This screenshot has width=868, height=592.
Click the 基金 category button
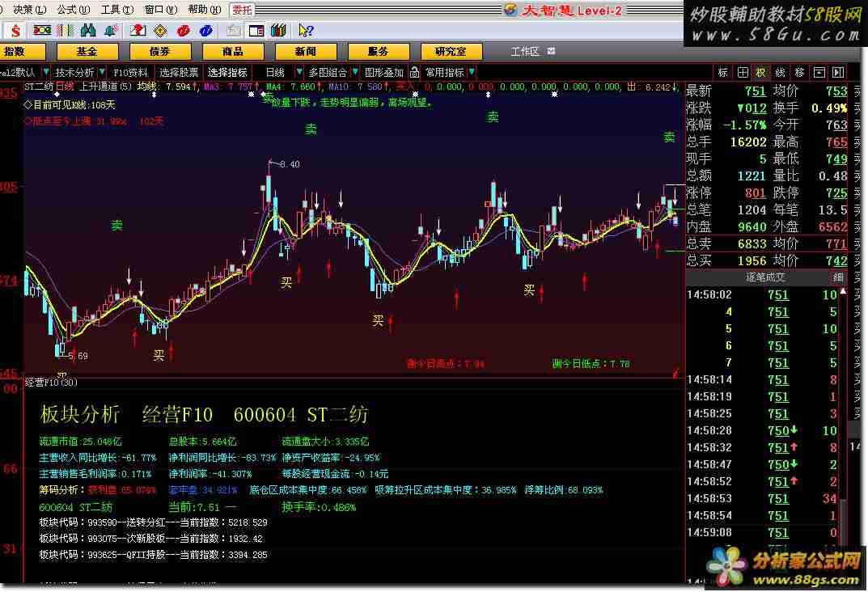tap(87, 51)
